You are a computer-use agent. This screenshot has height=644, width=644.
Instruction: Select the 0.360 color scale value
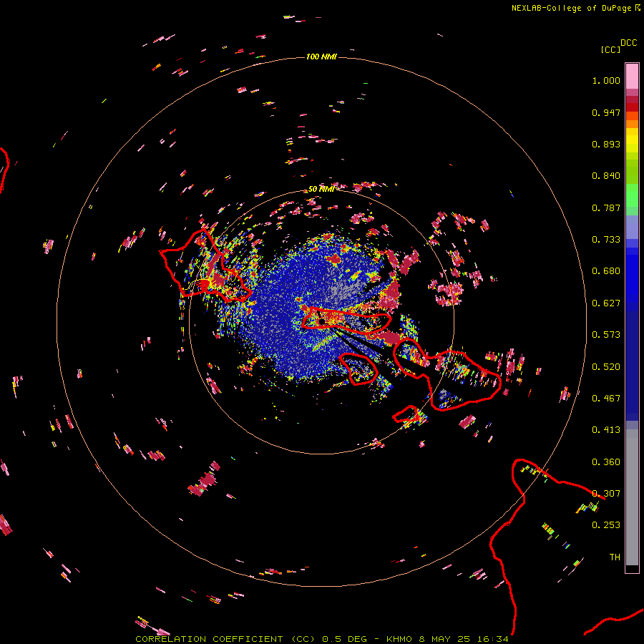tap(606, 462)
